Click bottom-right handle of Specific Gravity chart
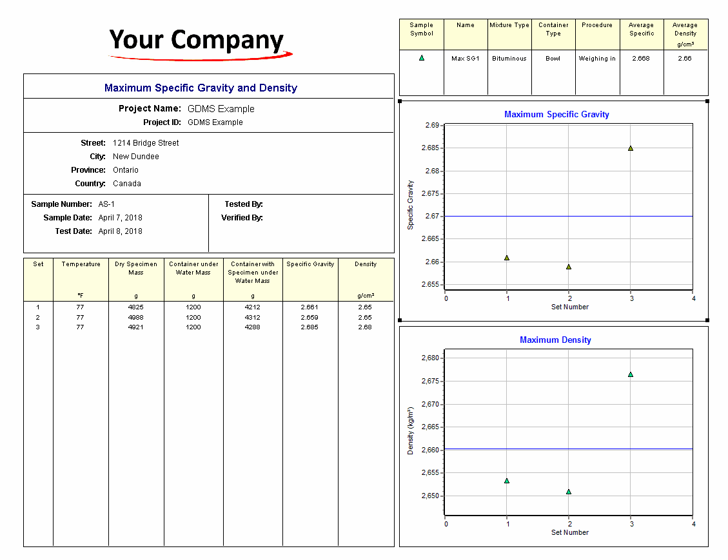 coord(707,320)
